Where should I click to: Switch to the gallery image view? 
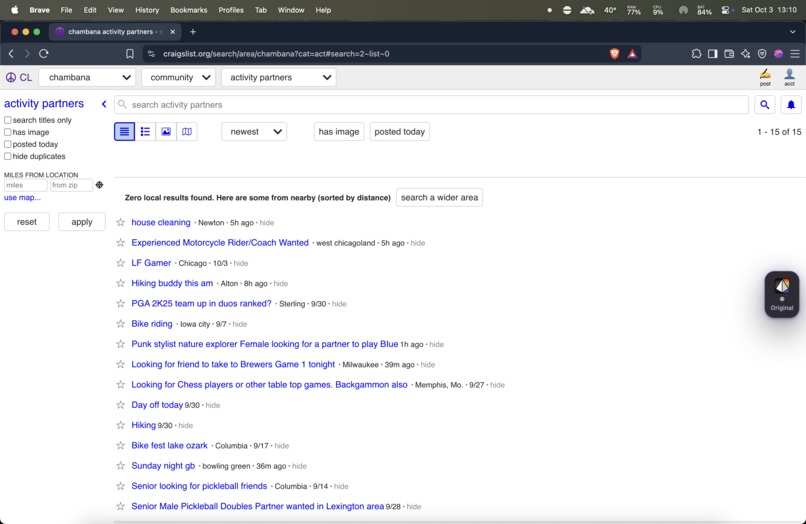(x=166, y=132)
